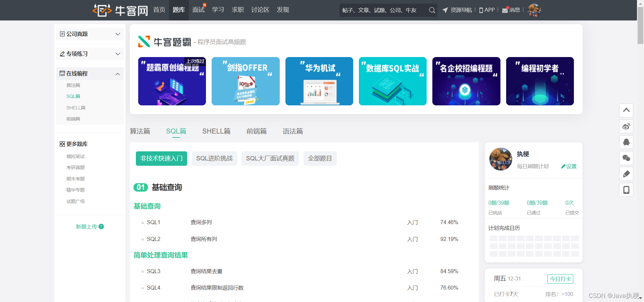Share via the WeChat icon
The image size is (644, 302).
point(626,158)
